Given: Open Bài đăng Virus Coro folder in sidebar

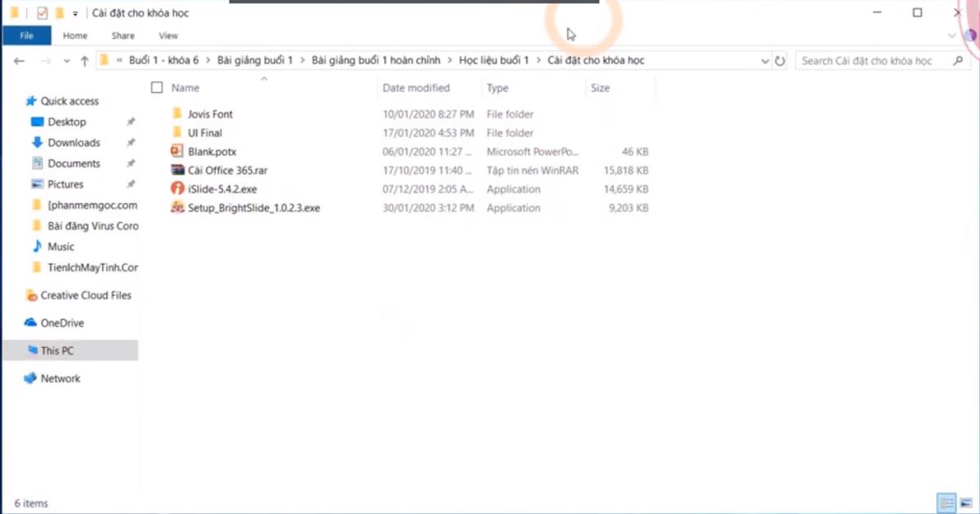Looking at the screenshot, I should pyautogui.click(x=93, y=226).
